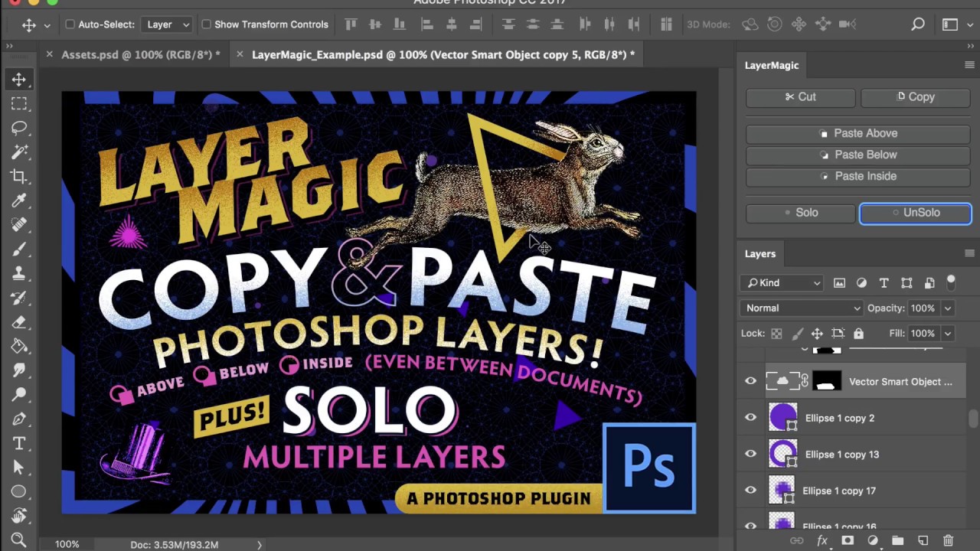Toggle layer filtering on or off switch
Viewport: 980px width, 551px height.
coord(952,282)
